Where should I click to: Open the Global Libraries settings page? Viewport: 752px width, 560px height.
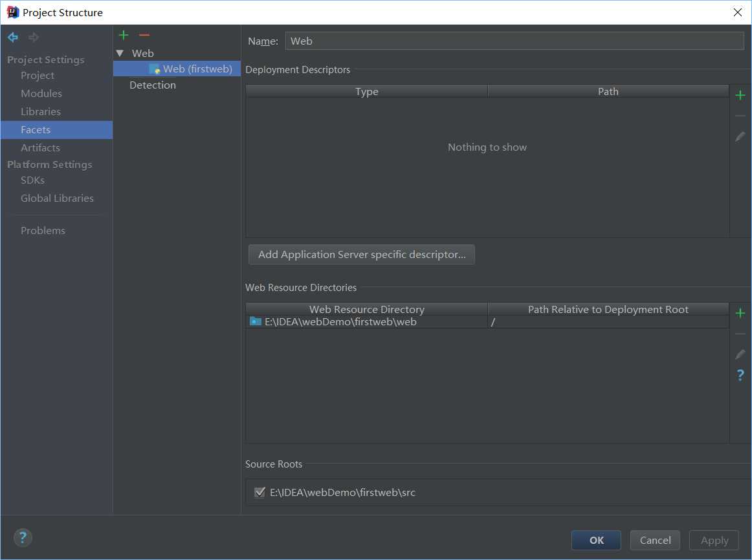(57, 199)
